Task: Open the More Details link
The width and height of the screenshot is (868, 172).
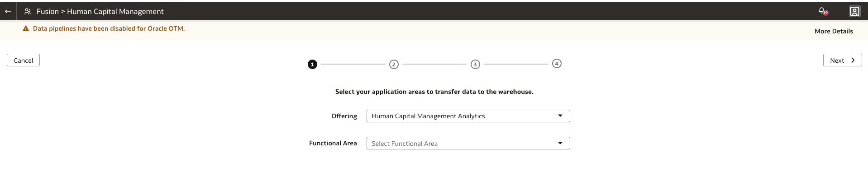Action: click(834, 31)
